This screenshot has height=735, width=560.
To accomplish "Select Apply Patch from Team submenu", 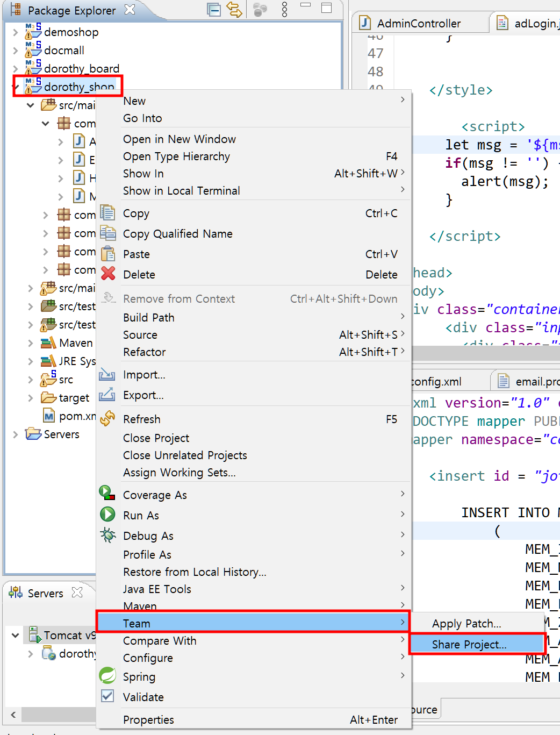I will 466,623.
